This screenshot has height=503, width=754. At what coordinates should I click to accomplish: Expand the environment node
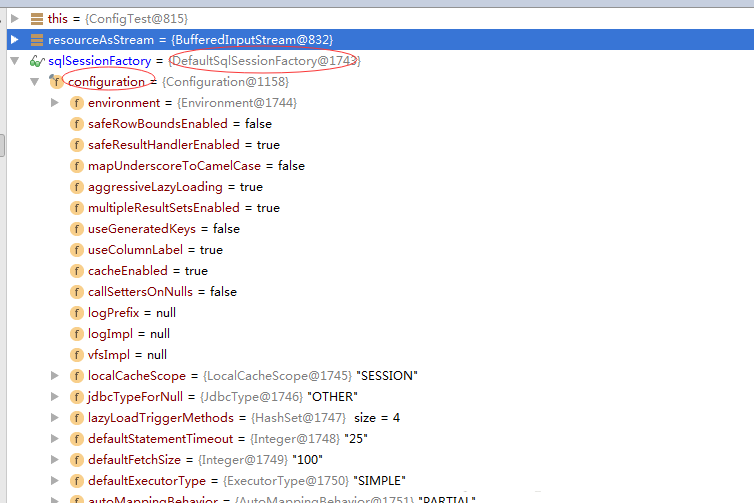pyautogui.click(x=55, y=103)
